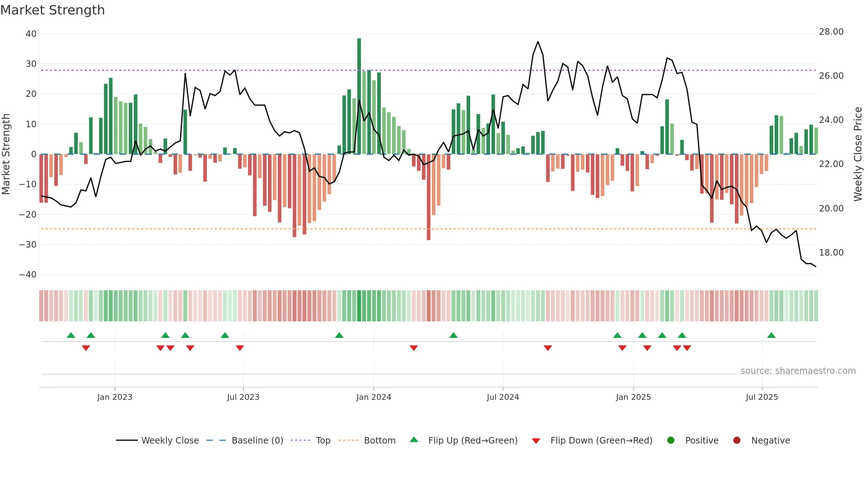Click the Jan 2023 x-axis label
Viewport: 868px width, 488px height.
coord(115,397)
